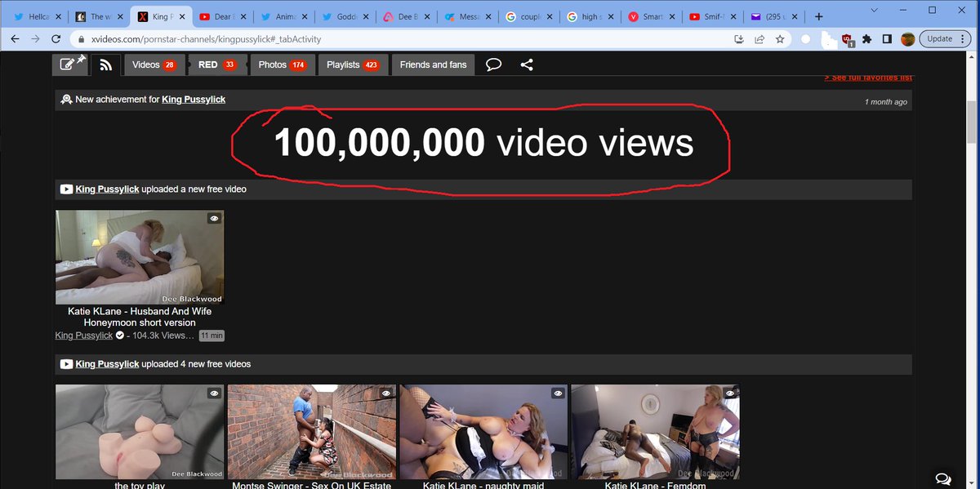Image resolution: width=980 pixels, height=489 pixels.
Task: Switch to the '(295' mail browser tab
Action: click(772, 16)
